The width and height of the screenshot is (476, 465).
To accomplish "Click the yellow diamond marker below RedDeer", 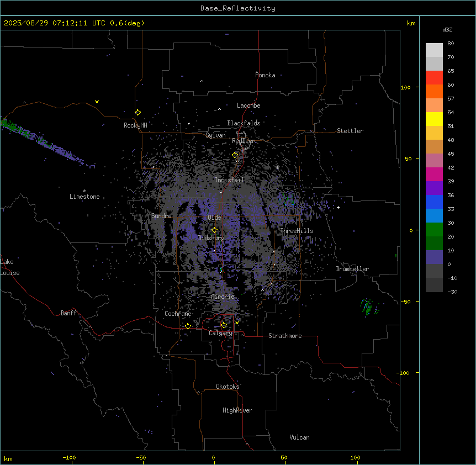I will [x=235, y=155].
